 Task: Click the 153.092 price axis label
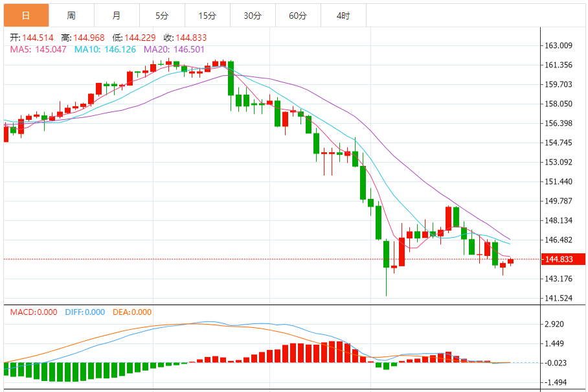558,162
